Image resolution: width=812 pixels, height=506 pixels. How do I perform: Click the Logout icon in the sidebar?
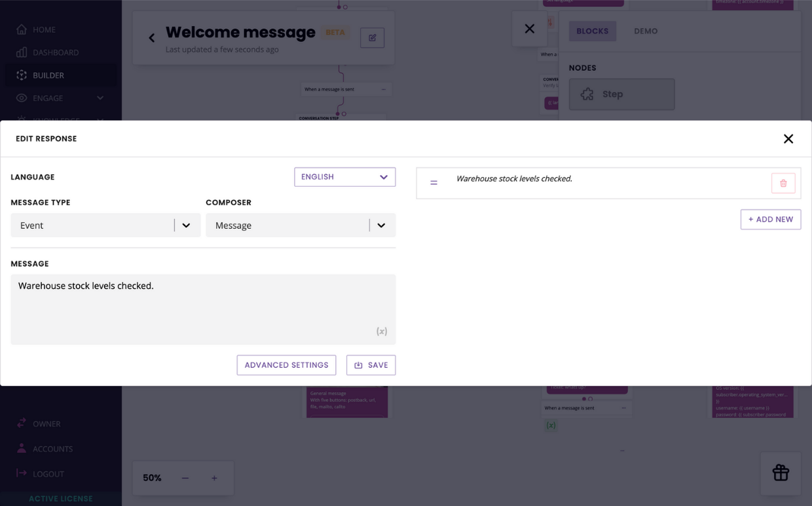click(x=22, y=473)
